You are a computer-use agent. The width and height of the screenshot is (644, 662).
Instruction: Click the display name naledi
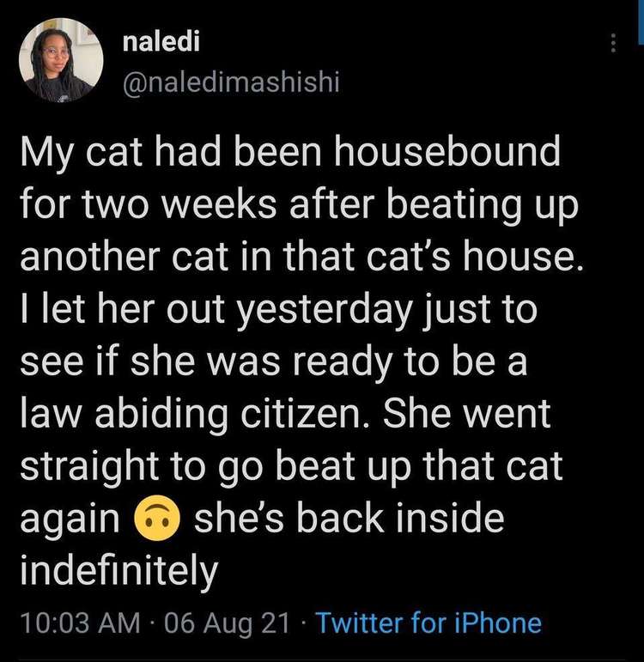coord(161,41)
